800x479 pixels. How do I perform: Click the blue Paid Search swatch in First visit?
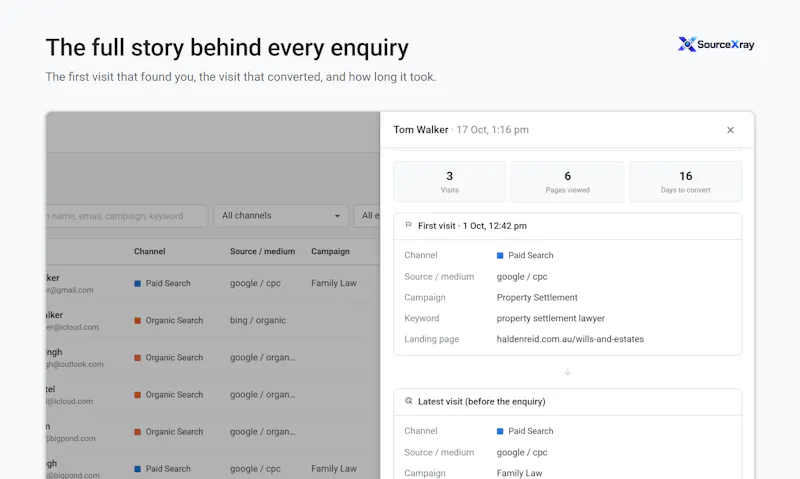pyautogui.click(x=500, y=255)
